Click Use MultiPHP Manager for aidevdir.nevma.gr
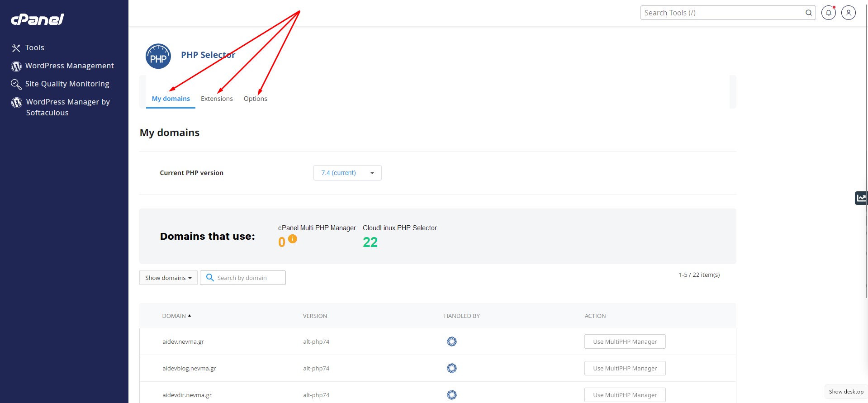This screenshot has height=403, width=868. pos(625,395)
